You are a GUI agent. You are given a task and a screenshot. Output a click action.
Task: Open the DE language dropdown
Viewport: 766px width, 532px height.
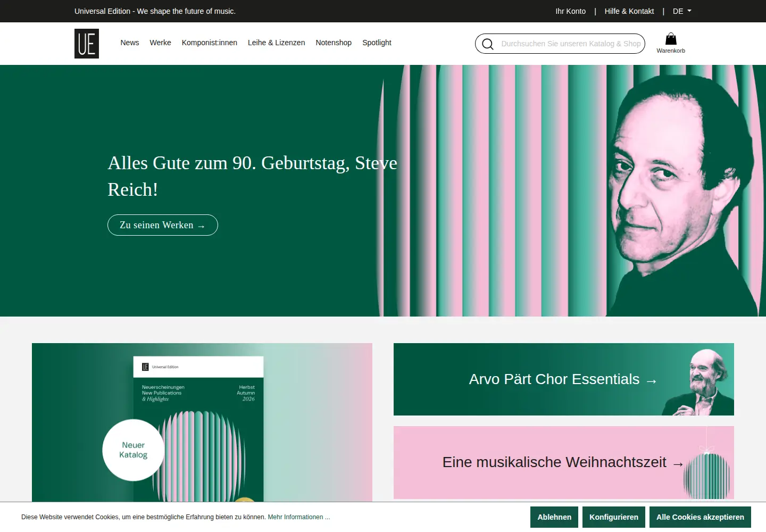point(682,11)
